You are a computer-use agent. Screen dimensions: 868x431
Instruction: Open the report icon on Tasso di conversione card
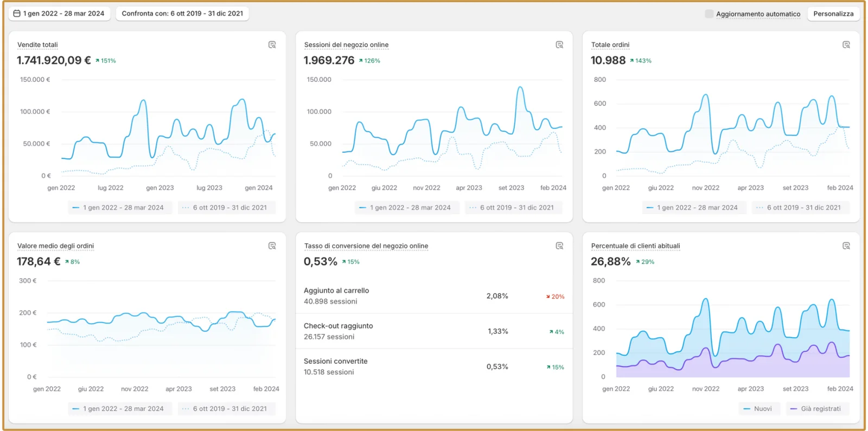(559, 246)
